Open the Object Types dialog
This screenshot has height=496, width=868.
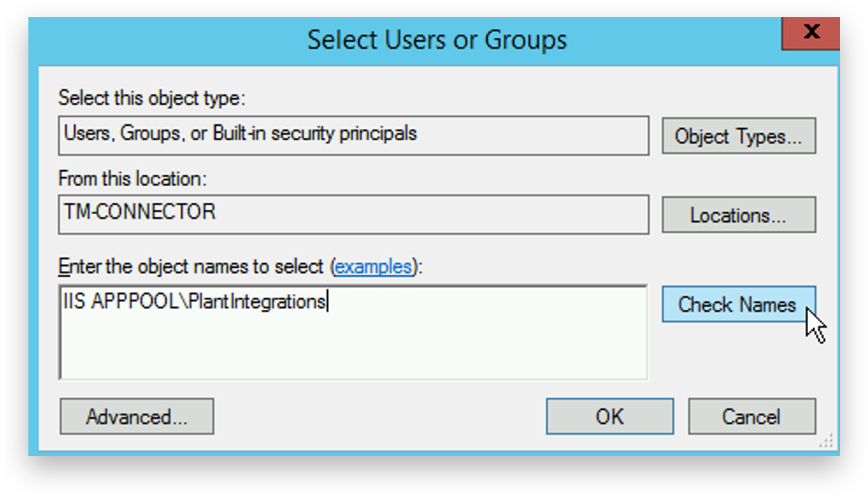739,136
